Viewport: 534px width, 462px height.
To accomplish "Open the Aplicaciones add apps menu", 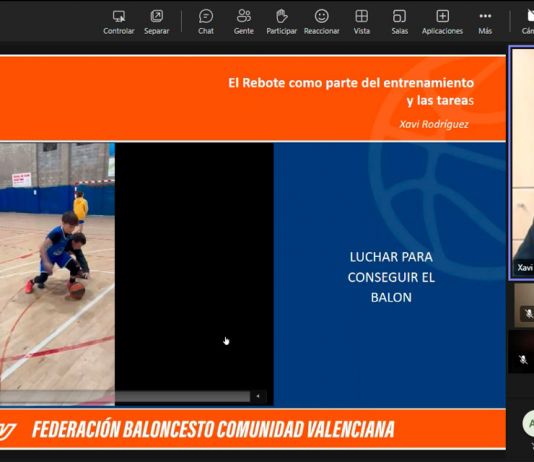I will (442, 22).
